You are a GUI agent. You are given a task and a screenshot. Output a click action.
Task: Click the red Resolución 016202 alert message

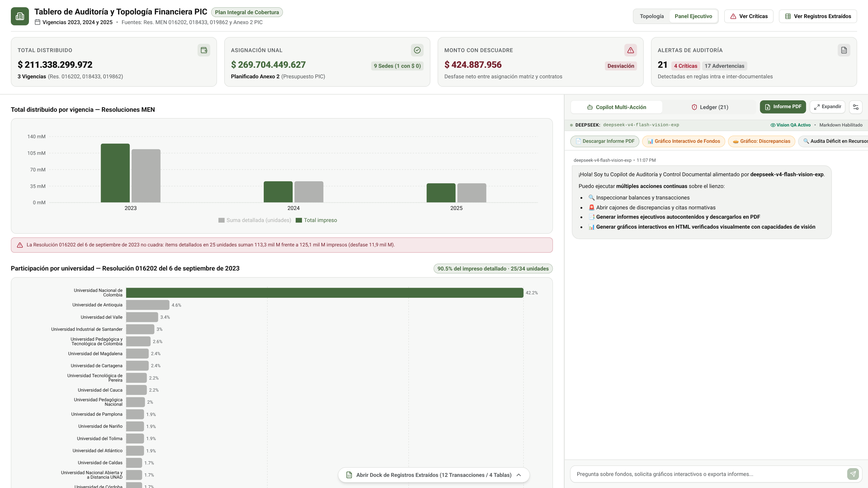pyautogui.click(x=211, y=245)
